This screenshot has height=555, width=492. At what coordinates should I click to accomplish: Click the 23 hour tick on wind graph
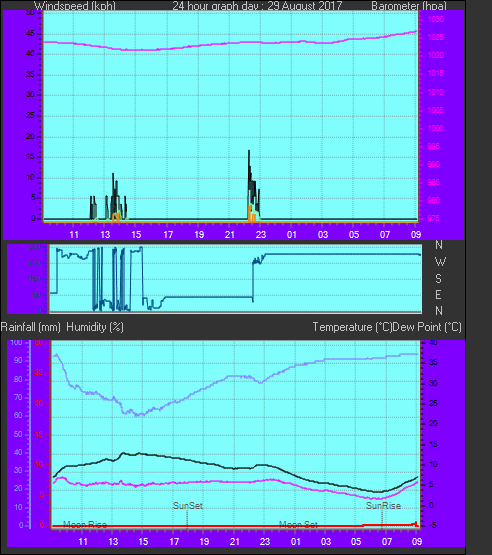click(x=261, y=235)
